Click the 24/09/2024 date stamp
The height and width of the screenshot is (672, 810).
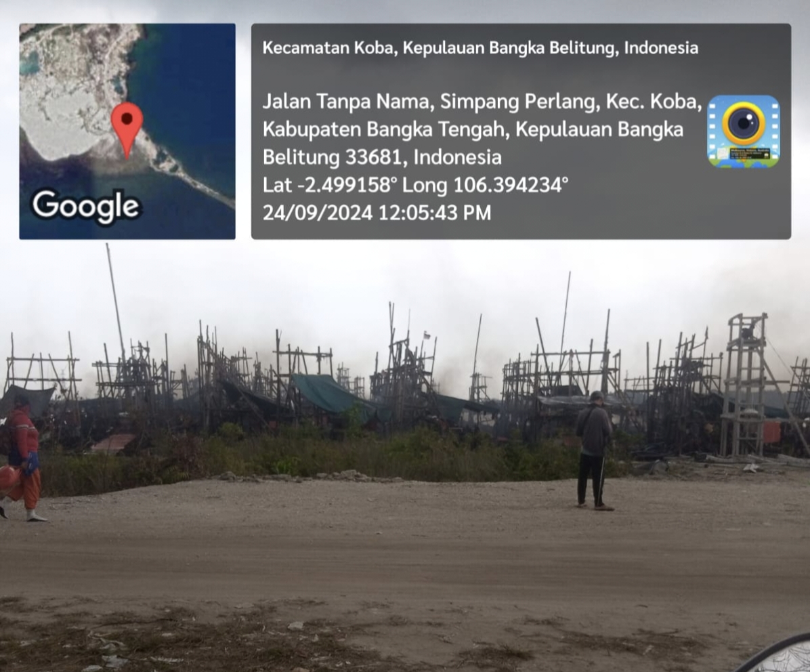(x=318, y=213)
